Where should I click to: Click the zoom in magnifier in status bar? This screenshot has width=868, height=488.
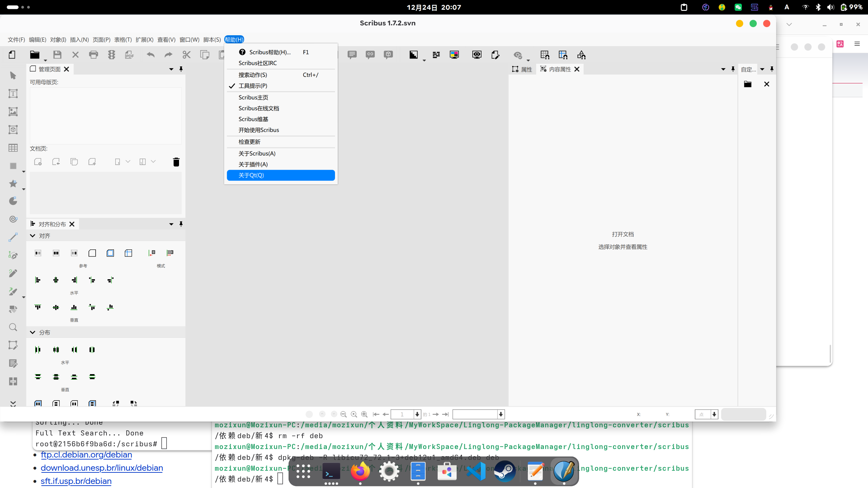point(364,414)
